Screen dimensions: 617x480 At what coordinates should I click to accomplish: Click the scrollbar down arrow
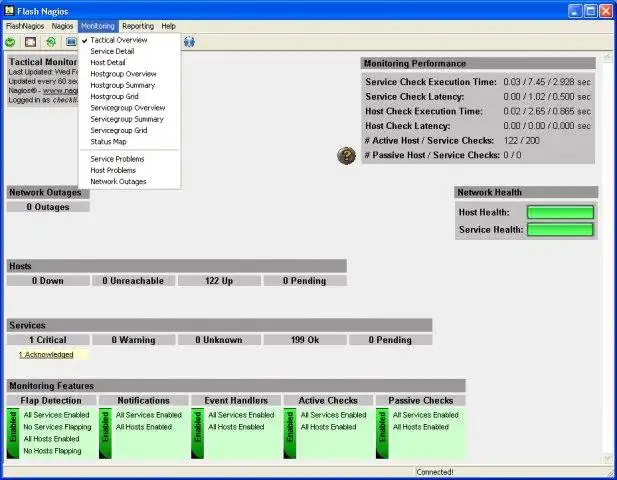click(608, 459)
